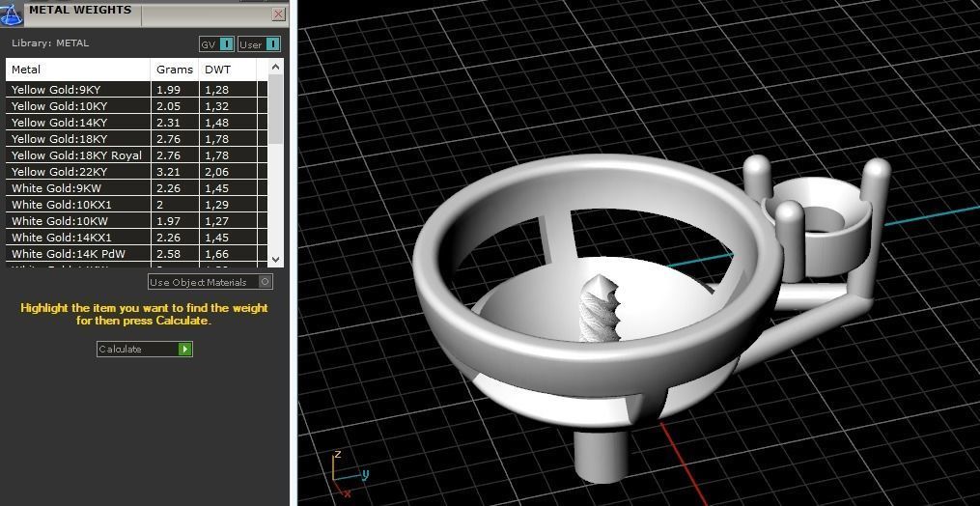Click the Library: METAL label
This screenshot has width=980, height=506.
coord(50,43)
